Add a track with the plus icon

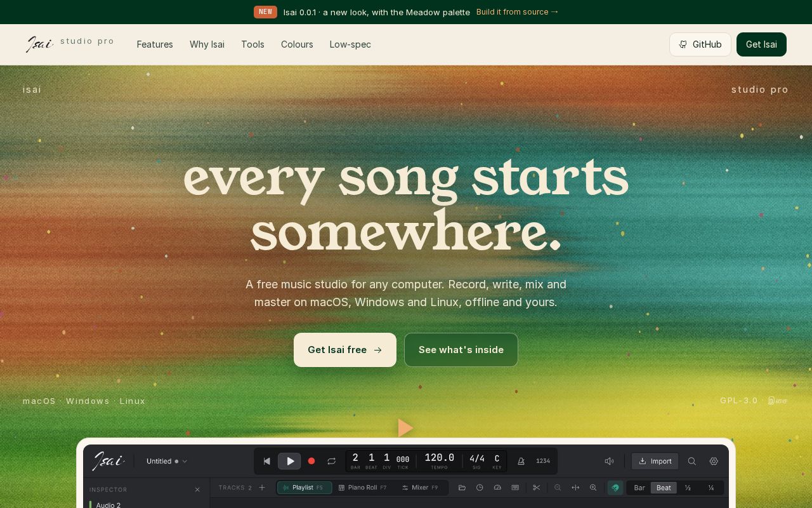pos(262,488)
